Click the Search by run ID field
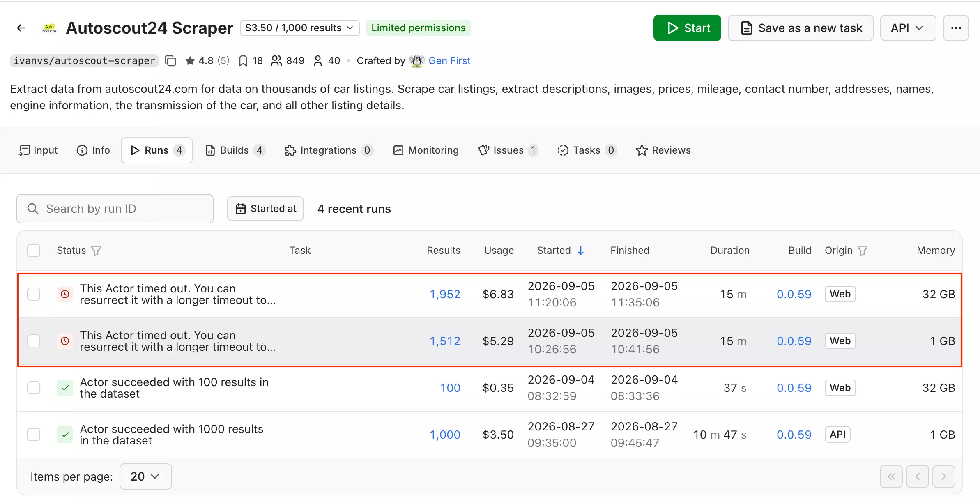The image size is (980, 497). pos(115,209)
